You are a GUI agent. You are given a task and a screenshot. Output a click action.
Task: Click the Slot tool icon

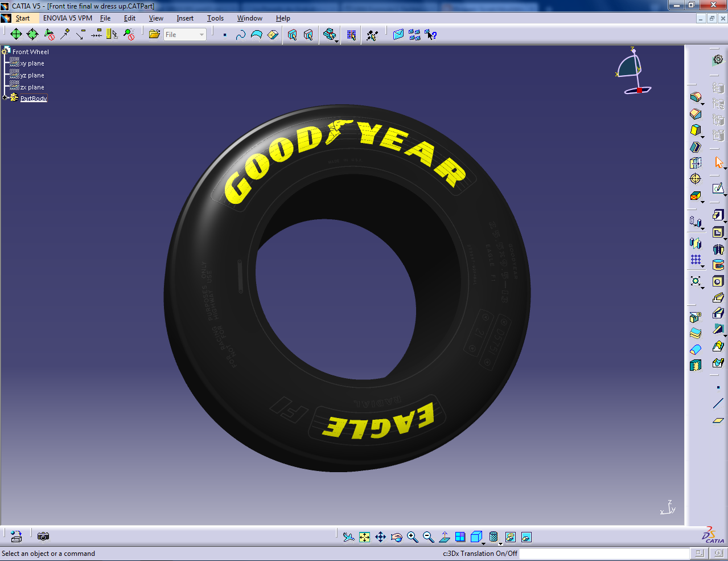pos(718,313)
